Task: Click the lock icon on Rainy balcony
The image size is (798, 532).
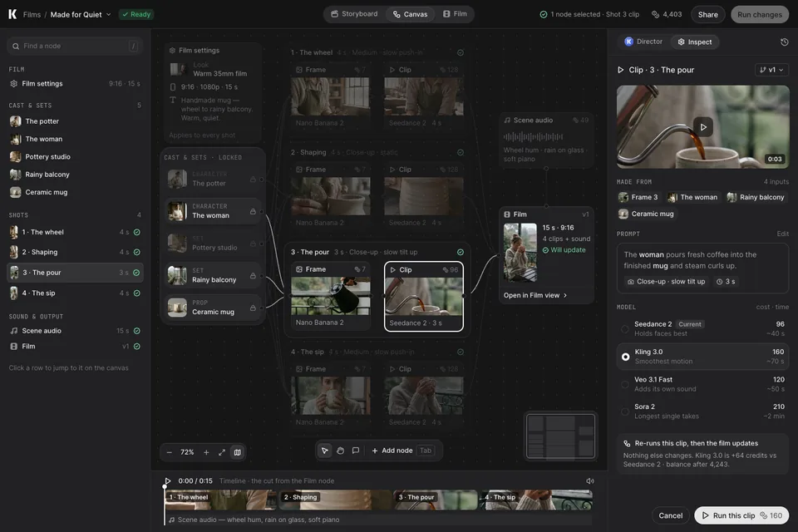Action: point(253,275)
